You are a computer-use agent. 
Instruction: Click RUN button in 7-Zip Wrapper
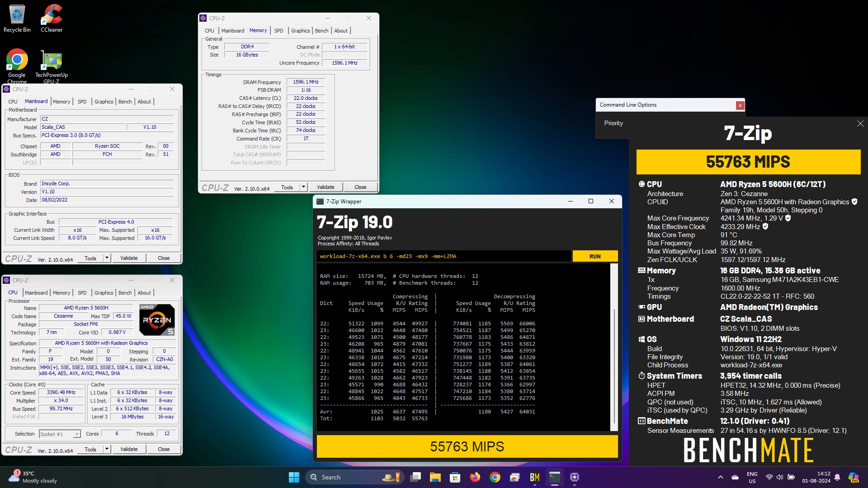pos(595,256)
